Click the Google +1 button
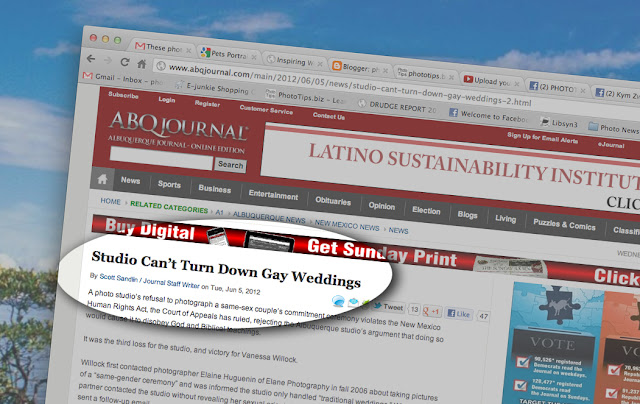Image resolution: width=640 pixels, height=404 pixels. 431,311
